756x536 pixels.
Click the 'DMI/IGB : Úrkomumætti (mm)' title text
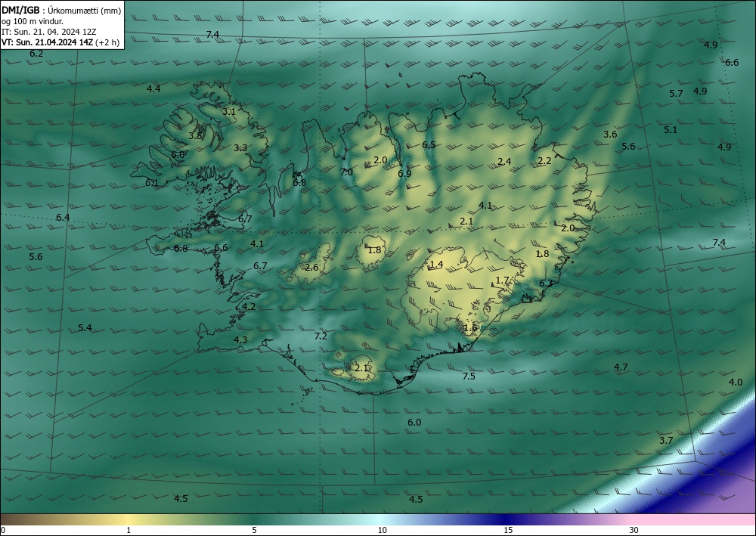(x=61, y=11)
